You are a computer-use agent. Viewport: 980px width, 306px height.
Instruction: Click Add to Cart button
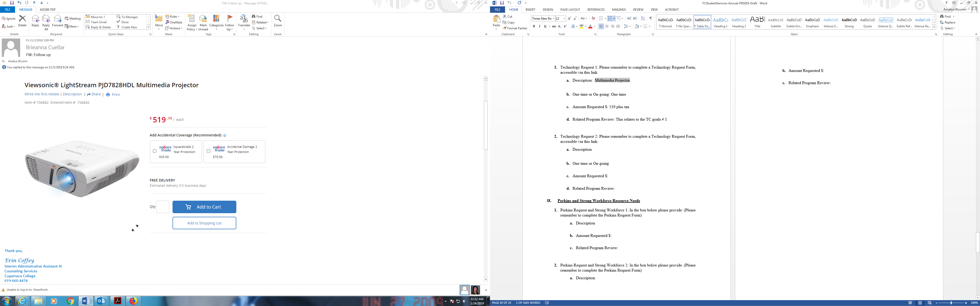[x=204, y=207]
